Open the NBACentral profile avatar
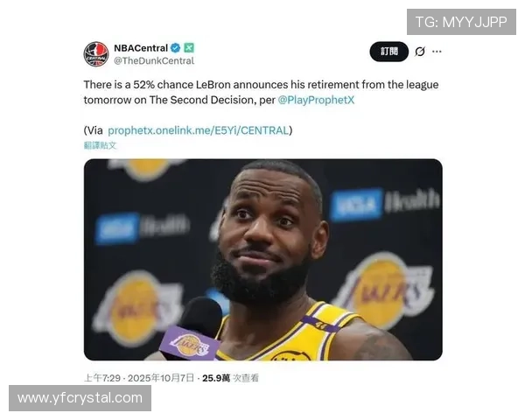The image size is (525, 420). coord(96,54)
